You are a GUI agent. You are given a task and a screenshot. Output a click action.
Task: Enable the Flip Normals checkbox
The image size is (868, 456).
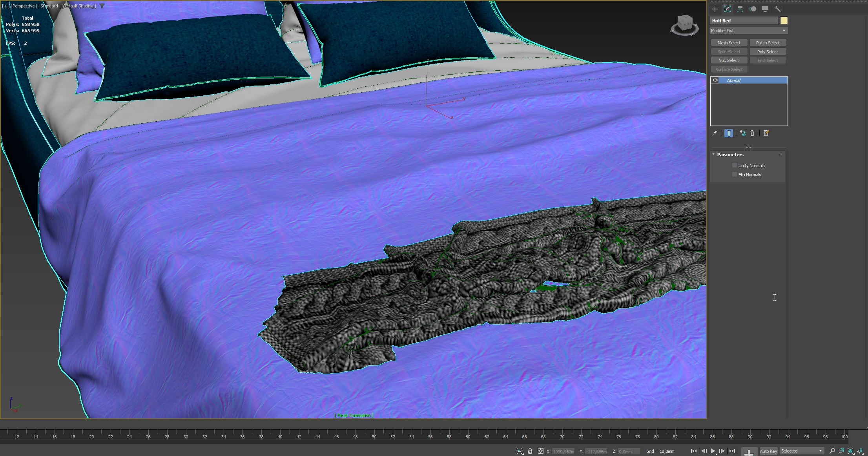pyautogui.click(x=735, y=175)
